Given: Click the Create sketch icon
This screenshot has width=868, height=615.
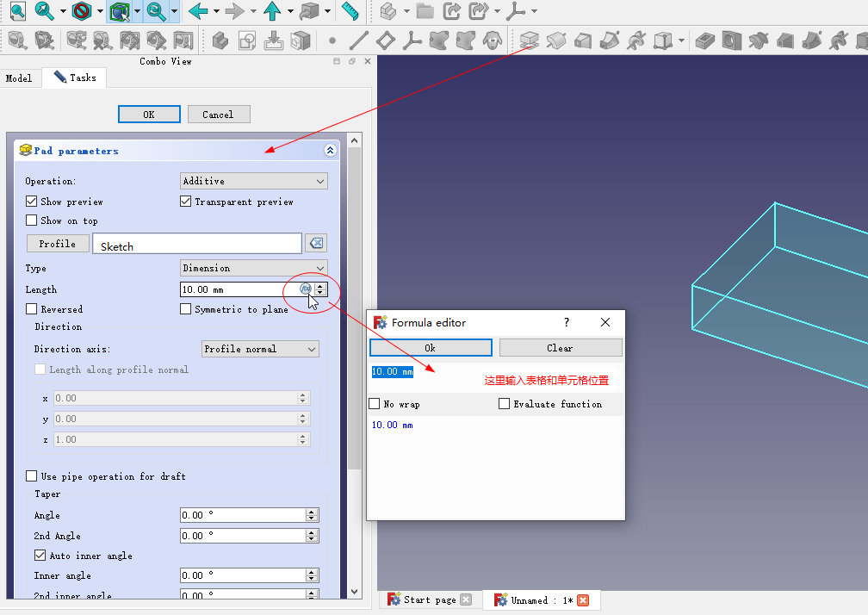Looking at the screenshot, I should tap(247, 40).
